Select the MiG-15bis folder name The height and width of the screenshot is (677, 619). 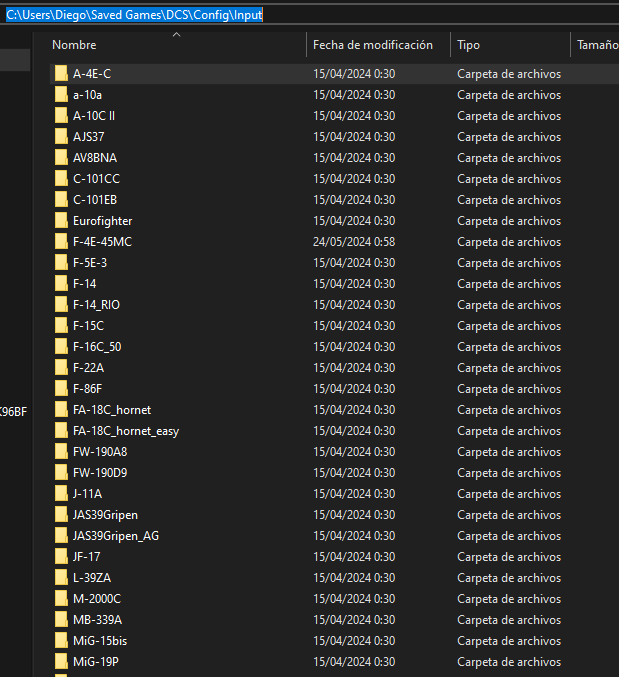[100, 641]
